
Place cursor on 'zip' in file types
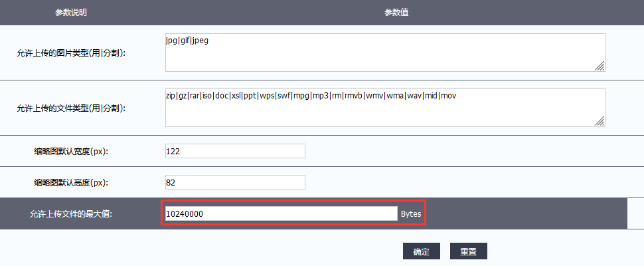click(x=171, y=96)
